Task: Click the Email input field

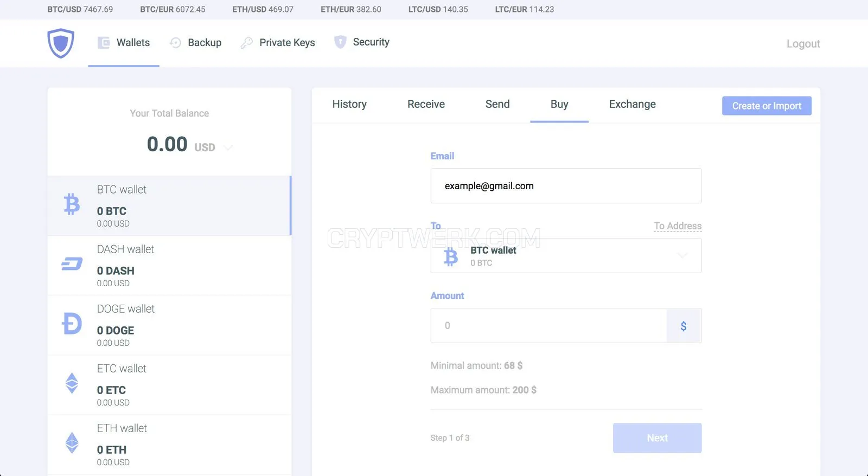Action: [566, 186]
